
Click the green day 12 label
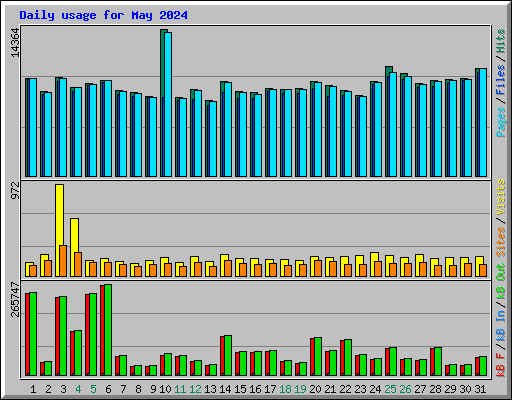coord(195,389)
